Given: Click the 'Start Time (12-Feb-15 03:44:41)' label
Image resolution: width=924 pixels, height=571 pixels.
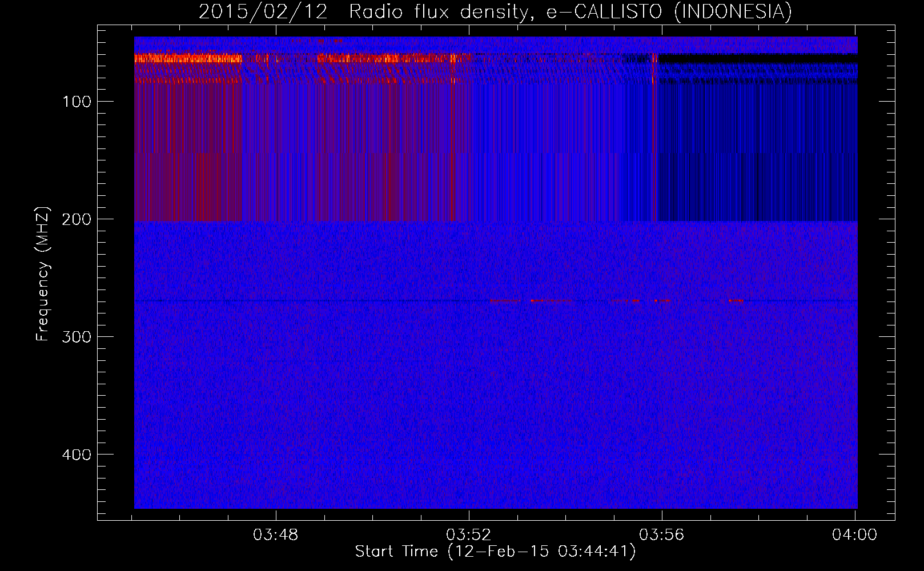Looking at the screenshot, I should 496,552.
